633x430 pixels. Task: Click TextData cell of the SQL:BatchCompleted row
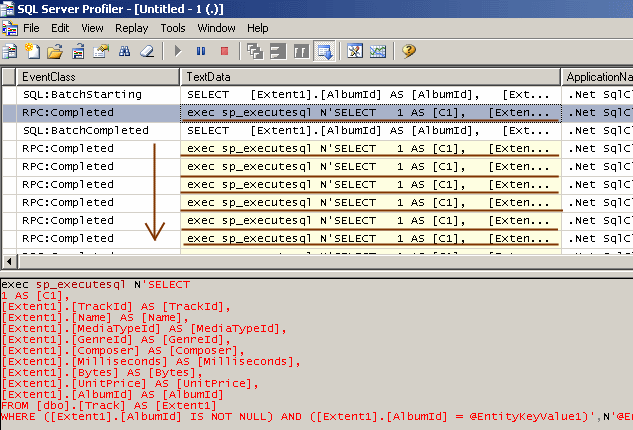coord(371,130)
